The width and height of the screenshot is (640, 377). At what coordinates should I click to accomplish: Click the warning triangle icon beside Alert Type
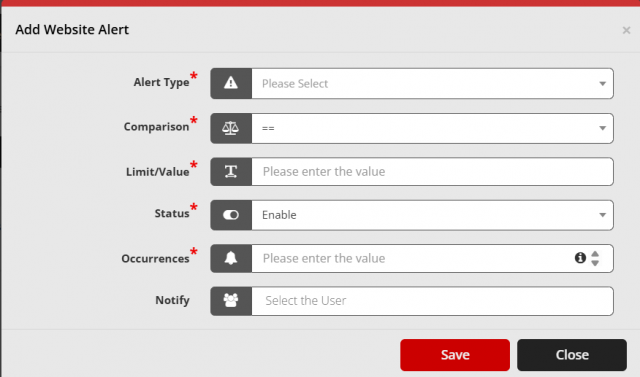(231, 83)
